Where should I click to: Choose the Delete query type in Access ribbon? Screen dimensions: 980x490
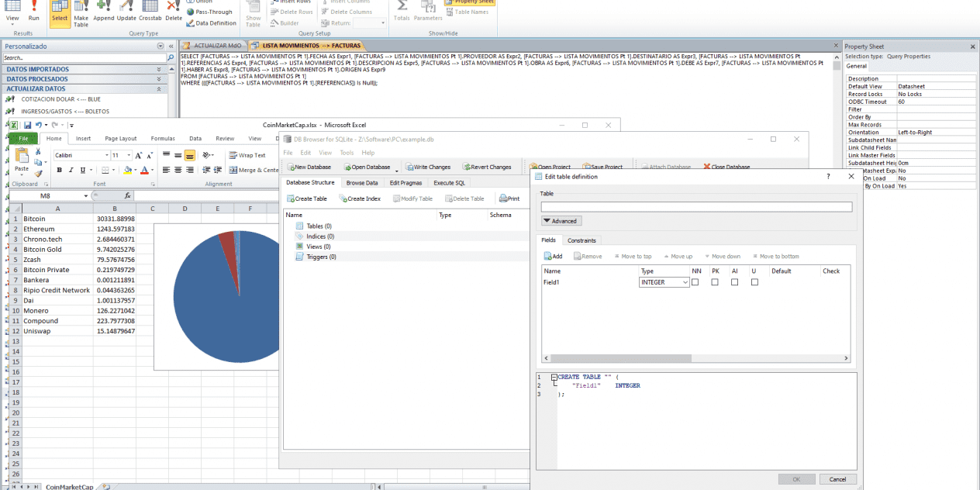(174, 12)
